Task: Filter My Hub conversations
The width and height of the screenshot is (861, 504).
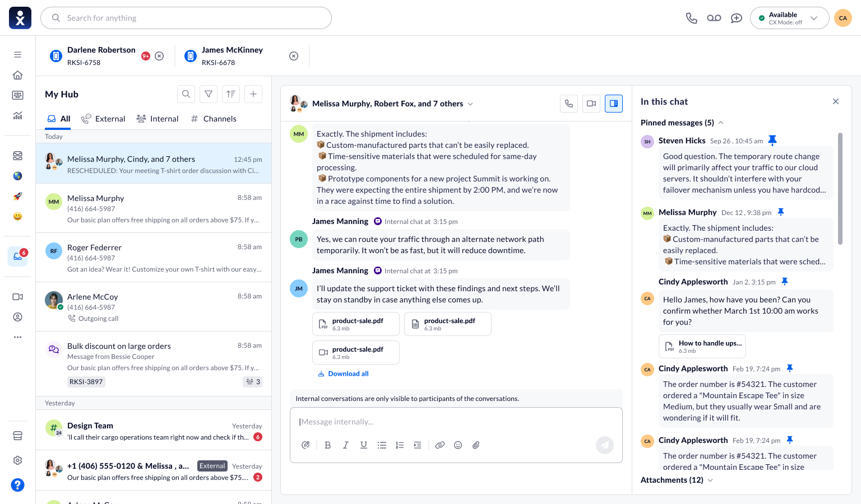Action: 209,94
